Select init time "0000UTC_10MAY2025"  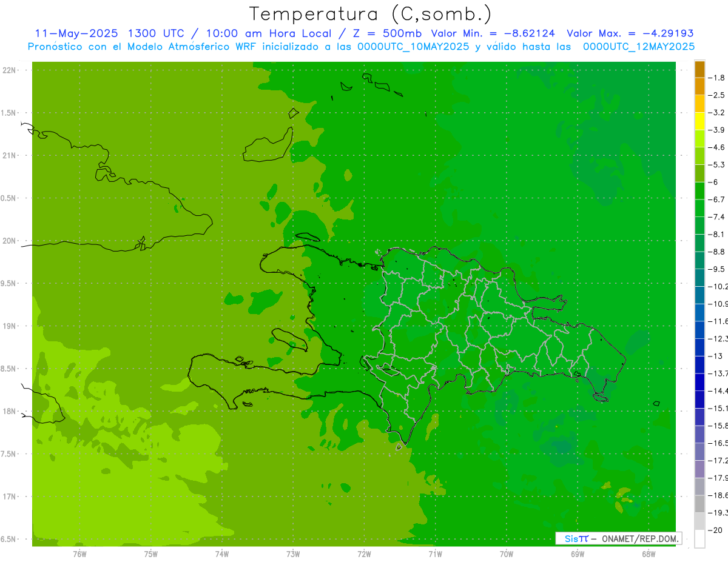click(x=413, y=47)
